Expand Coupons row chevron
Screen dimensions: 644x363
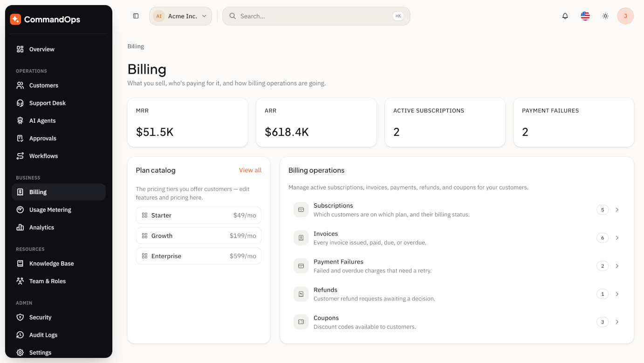(x=617, y=322)
